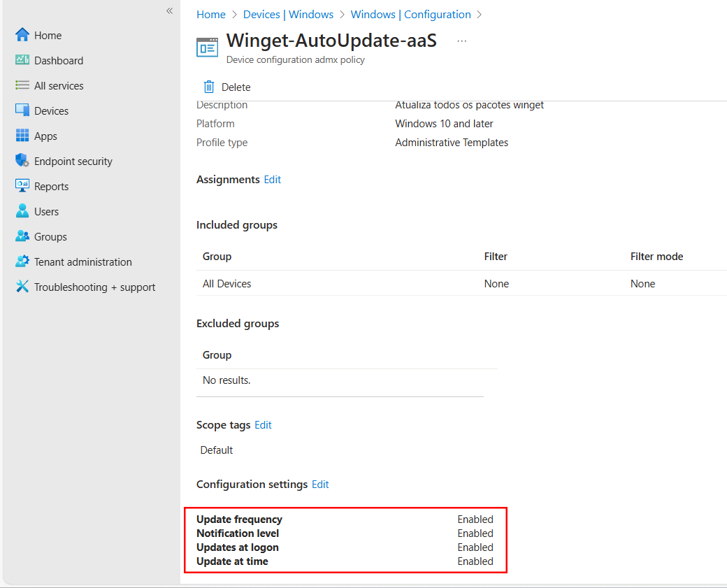Open Tenant administration
This screenshot has height=588, width=727.
[83, 262]
